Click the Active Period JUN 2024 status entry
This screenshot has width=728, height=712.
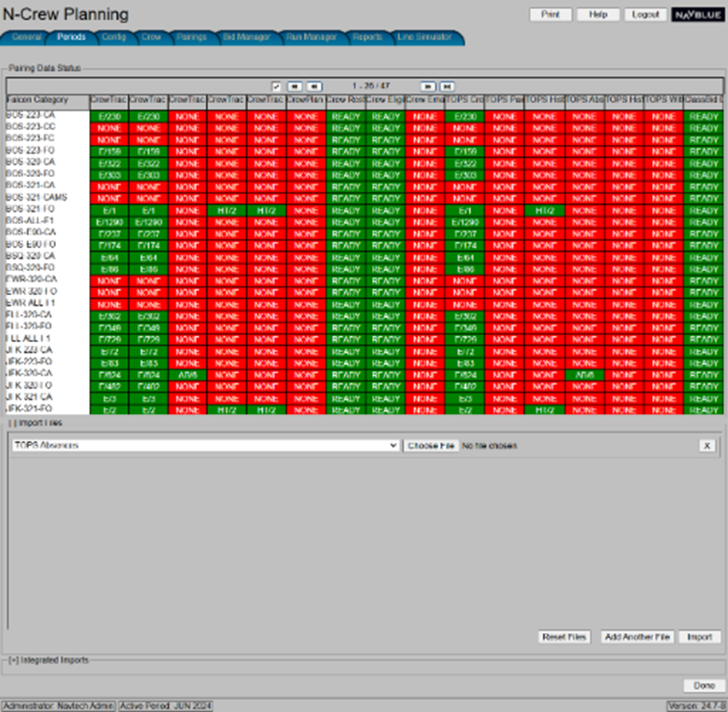(x=165, y=706)
